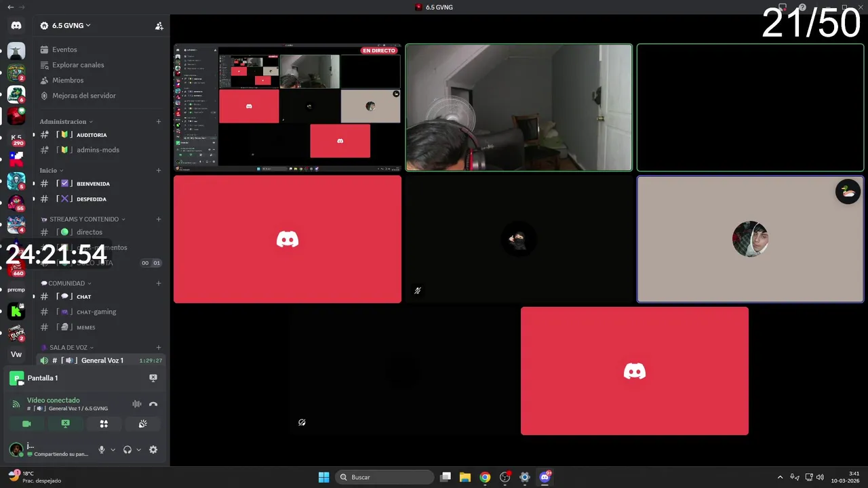
Task: Mute the microphone
Action: [102, 449]
